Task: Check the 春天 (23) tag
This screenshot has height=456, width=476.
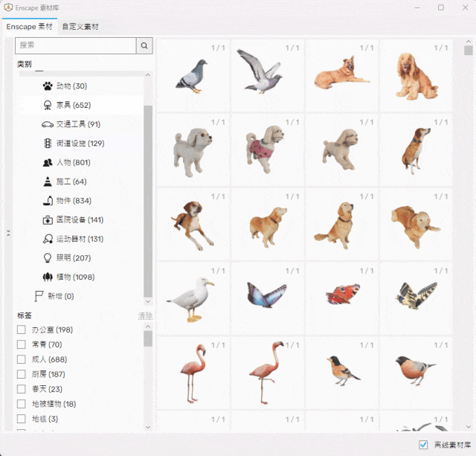Action: [22, 389]
